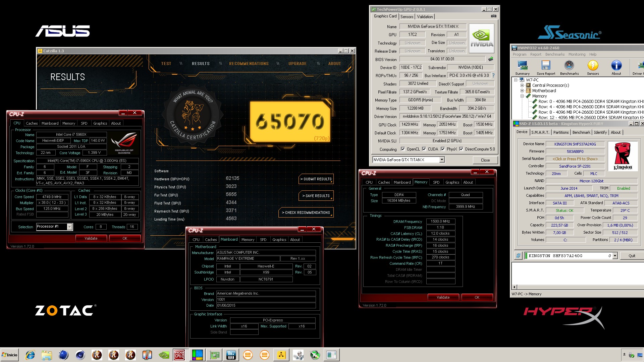Collapse W7-PC tree node in HWiNFO
The image size is (644, 362).
coord(516,80)
